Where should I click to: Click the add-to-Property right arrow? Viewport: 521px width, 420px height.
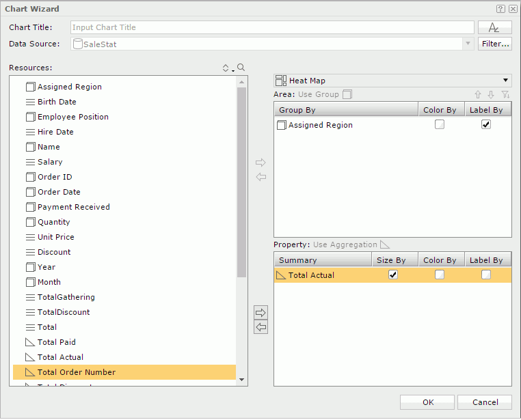[x=260, y=312]
